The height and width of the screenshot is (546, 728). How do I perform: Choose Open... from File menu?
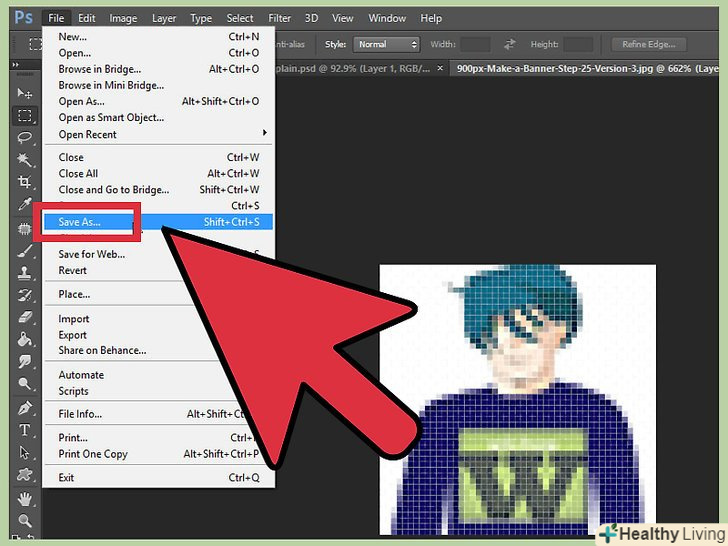point(158,53)
